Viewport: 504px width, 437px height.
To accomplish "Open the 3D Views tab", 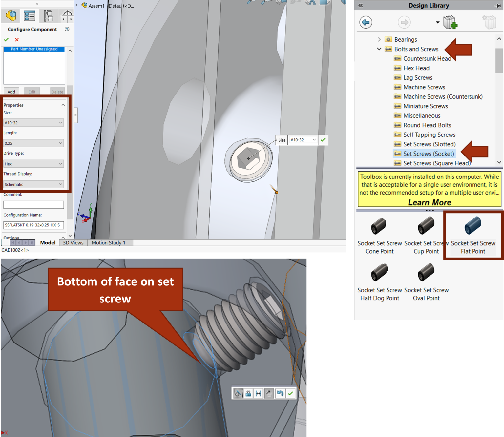I will point(73,243).
